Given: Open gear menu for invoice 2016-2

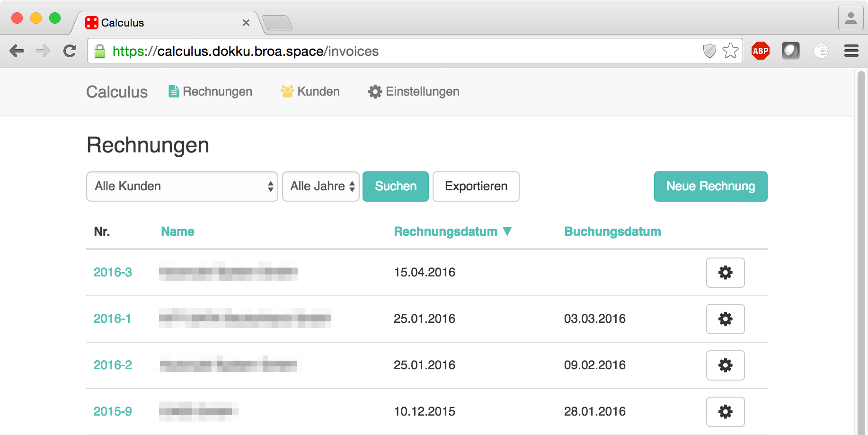Looking at the screenshot, I should click(x=725, y=365).
